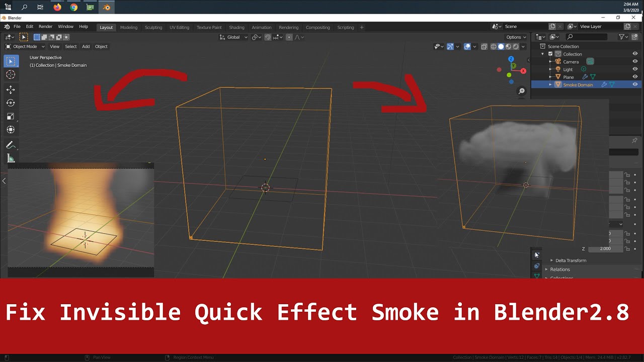Open the Object Mode dropdown

(x=25, y=47)
